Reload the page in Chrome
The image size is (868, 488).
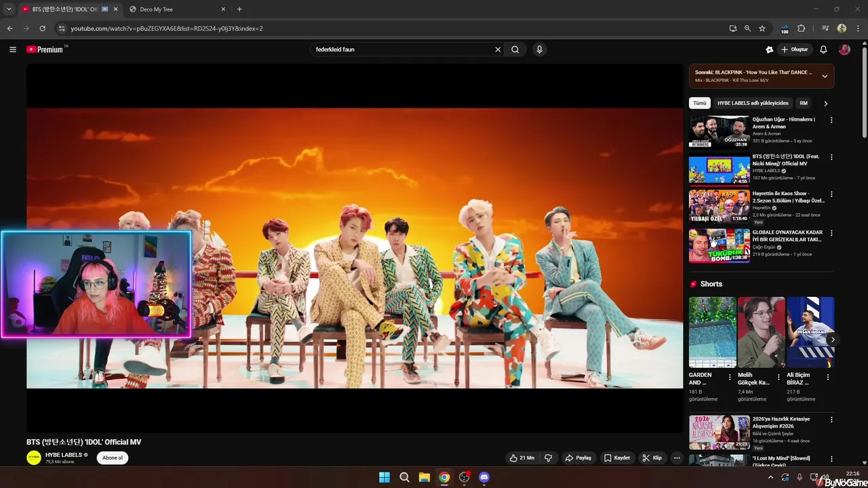[42, 28]
